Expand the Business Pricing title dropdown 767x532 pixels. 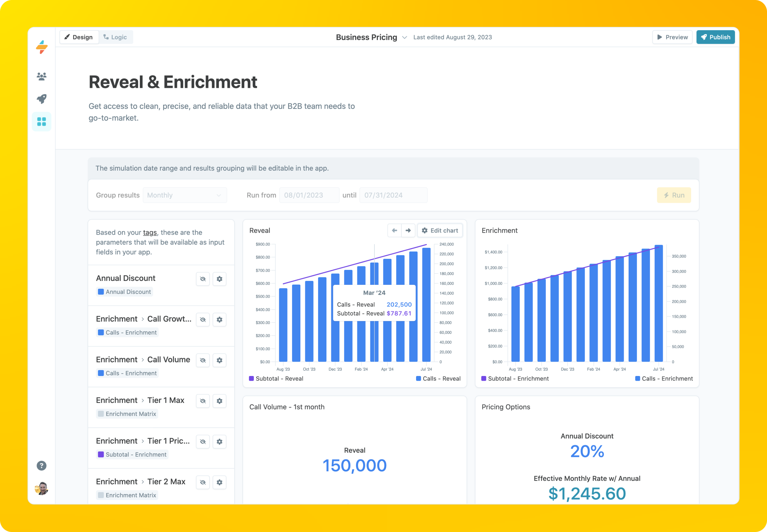click(x=404, y=37)
